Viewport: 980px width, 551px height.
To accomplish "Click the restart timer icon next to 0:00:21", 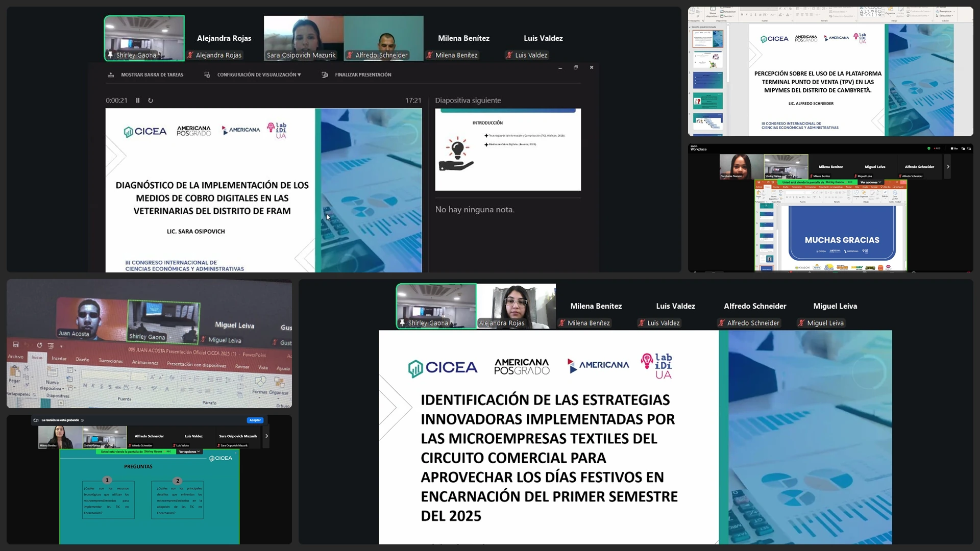I will pos(151,99).
